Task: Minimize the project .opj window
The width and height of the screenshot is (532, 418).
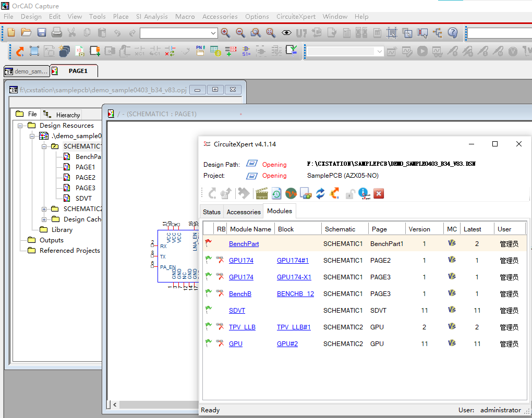Action: 198,90
